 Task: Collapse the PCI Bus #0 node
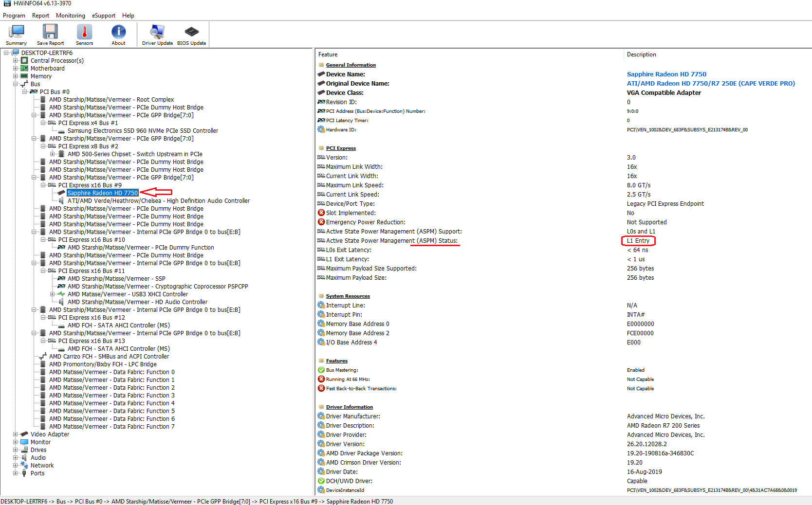click(24, 92)
